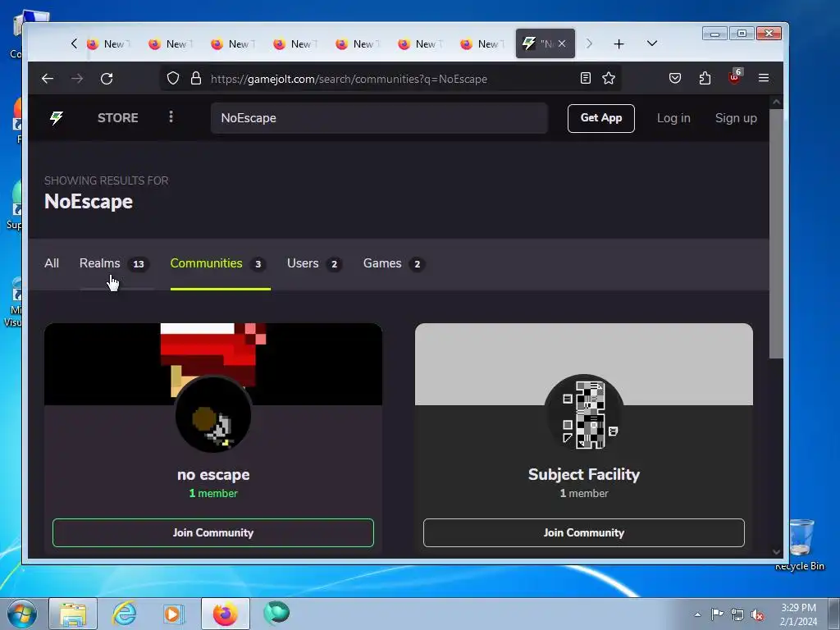The image size is (840, 630).
Task: Join the Subject Facility community
Action: click(x=584, y=532)
